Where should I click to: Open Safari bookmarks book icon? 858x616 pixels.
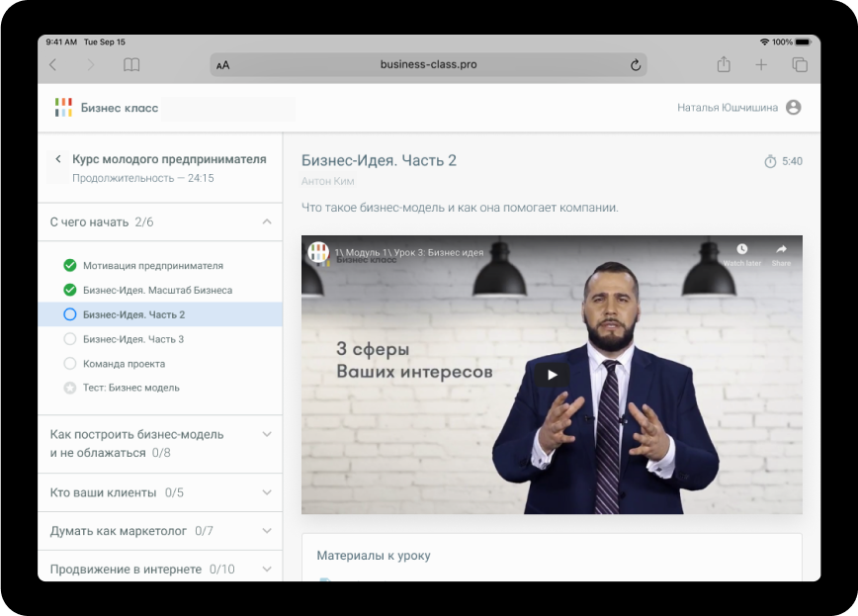(131, 65)
